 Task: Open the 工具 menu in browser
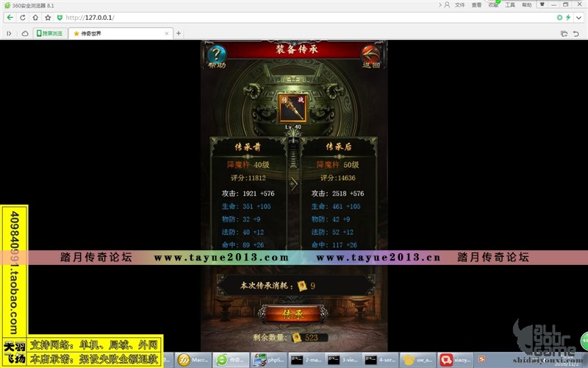pyautogui.click(x=510, y=4)
